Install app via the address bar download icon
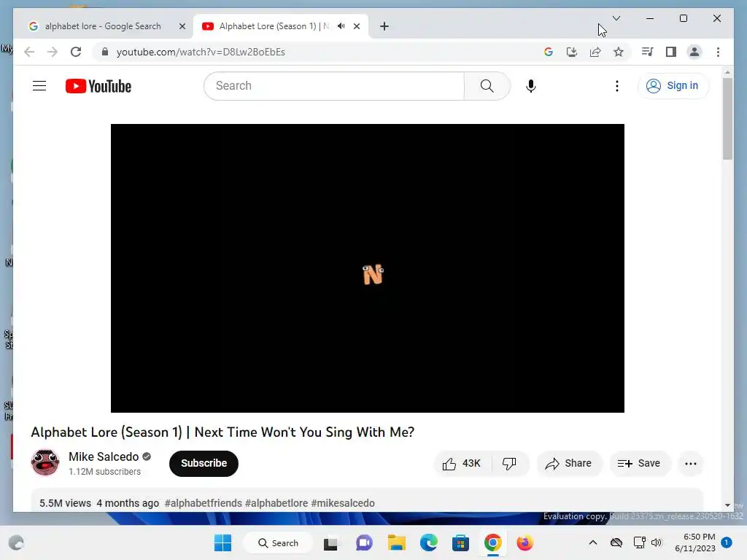This screenshot has width=747, height=560. [572, 52]
